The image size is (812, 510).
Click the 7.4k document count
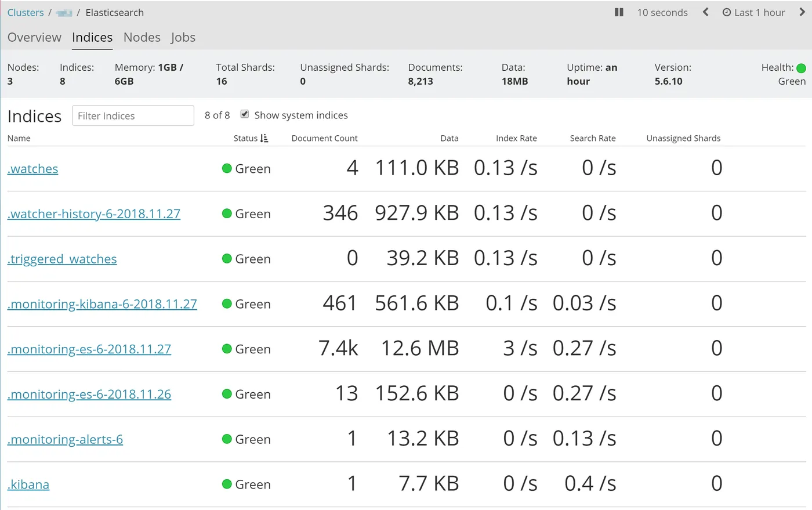(x=338, y=348)
